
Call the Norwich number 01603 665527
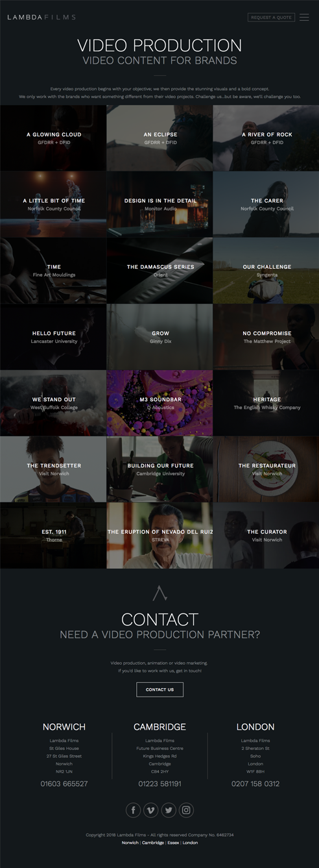(64, 784)
